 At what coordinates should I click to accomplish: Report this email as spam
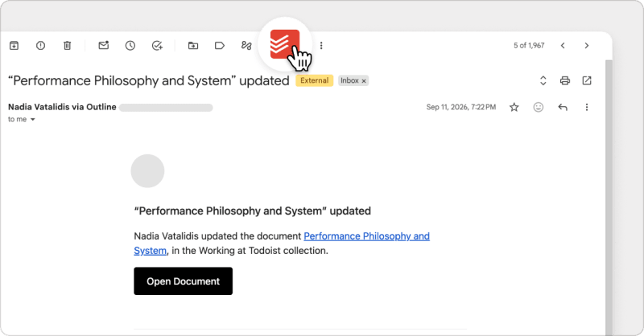pyautogui.click(x=40, y=46)
